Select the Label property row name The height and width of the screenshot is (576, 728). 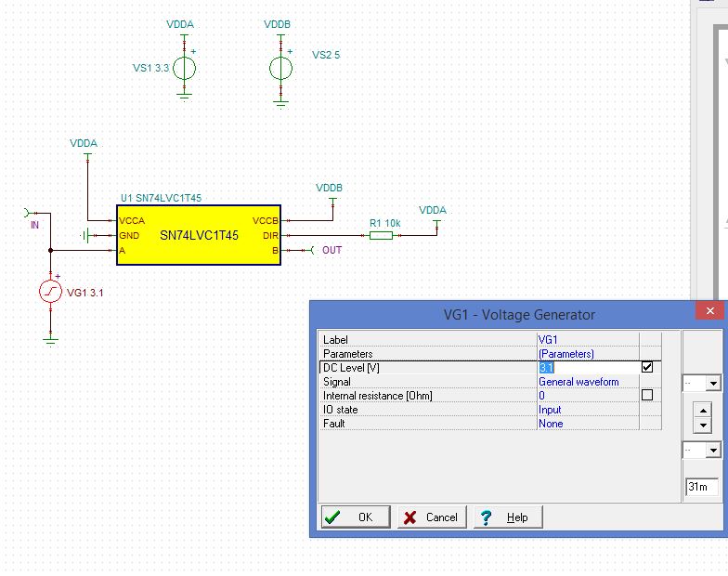335,340
